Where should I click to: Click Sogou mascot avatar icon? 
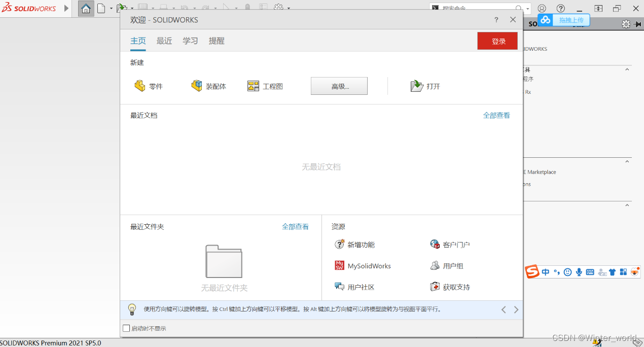tap(635, 272)
